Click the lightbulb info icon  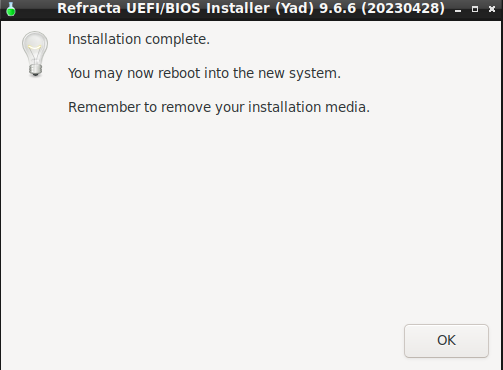point(35,54)
